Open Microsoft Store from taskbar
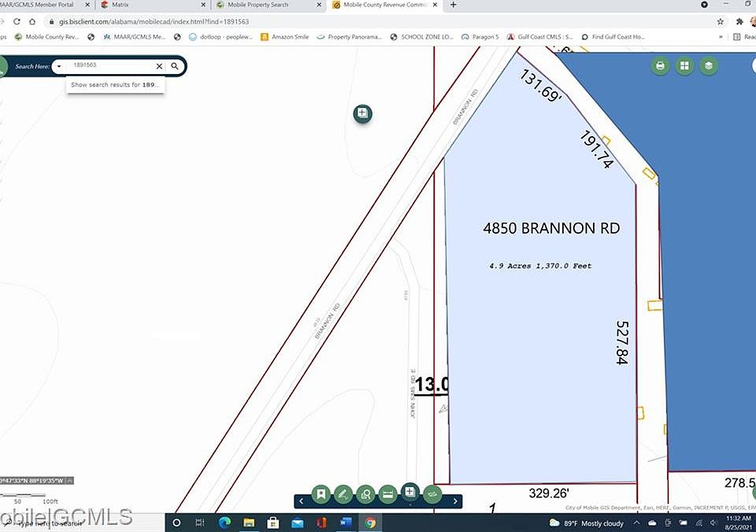The height and width of the screenshot is (532, 756). click(273, 523)
